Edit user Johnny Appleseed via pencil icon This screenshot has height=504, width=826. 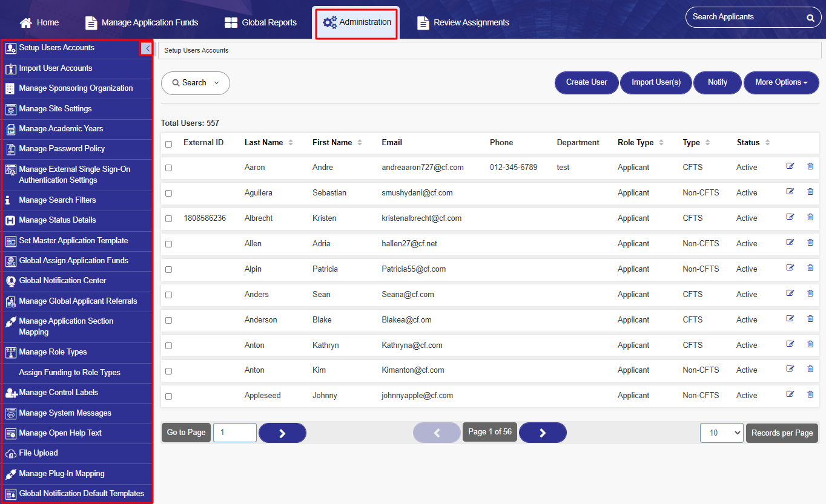pyautogui.click(x=790, y=394)
